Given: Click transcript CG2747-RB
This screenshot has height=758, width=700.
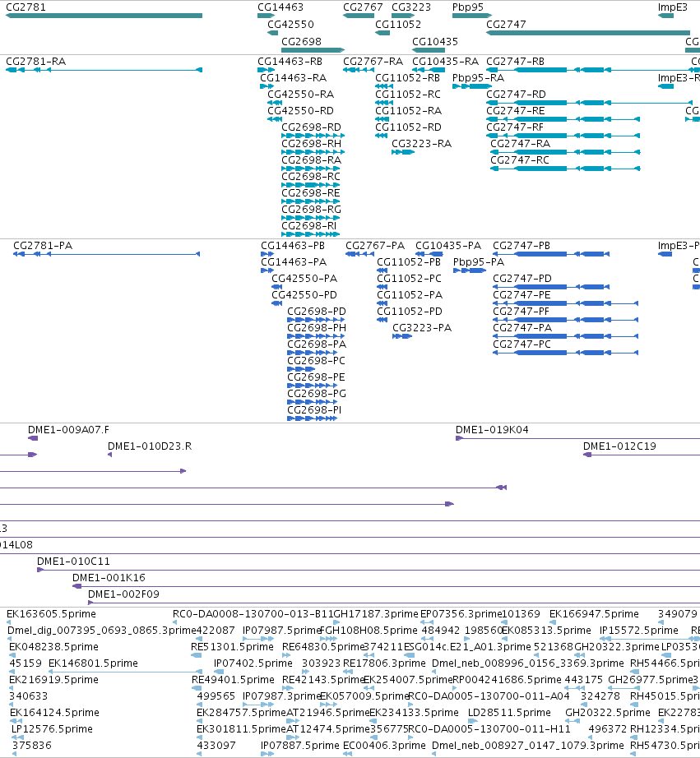Looking at the screenshot, I should point(515,62).
